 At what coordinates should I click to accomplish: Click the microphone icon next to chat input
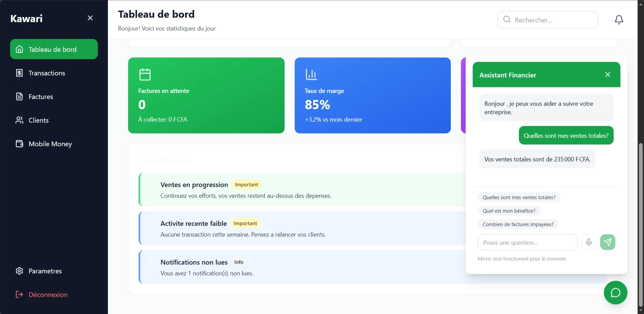(589, 242)
